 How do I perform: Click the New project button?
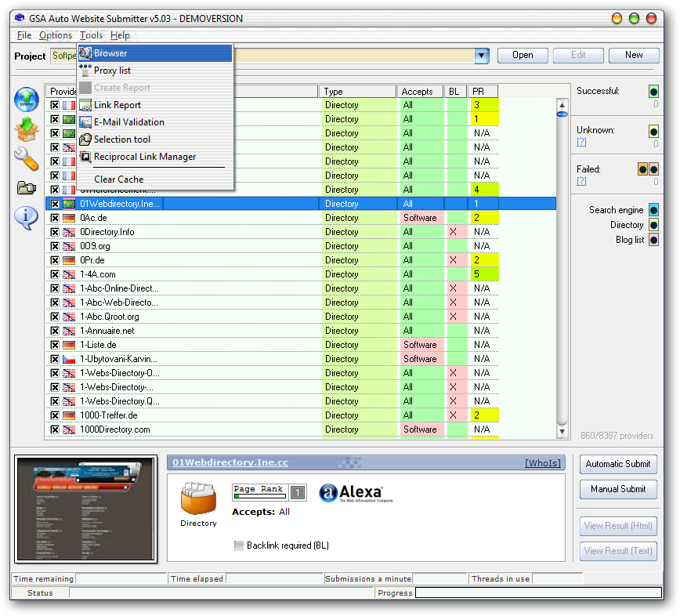pos(634,55)
